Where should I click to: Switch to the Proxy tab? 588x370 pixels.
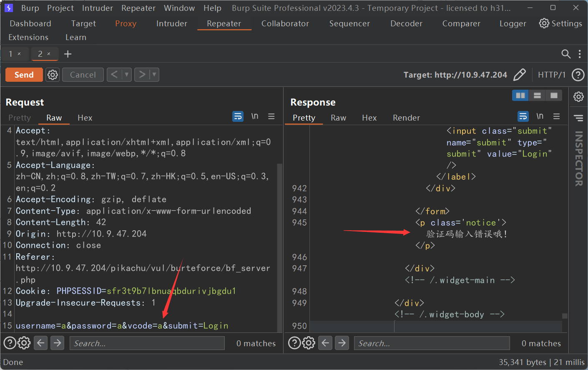click(x=126, y=23)
